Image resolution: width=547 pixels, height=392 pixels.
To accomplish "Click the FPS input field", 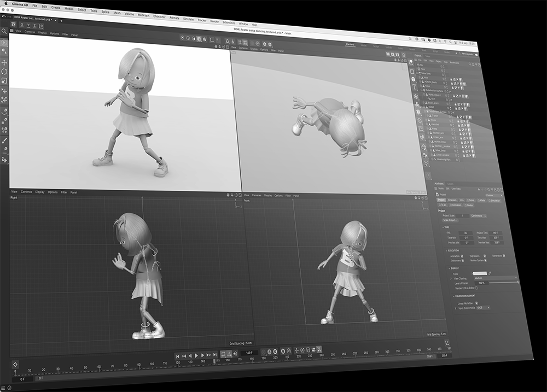I will [465, 233].
